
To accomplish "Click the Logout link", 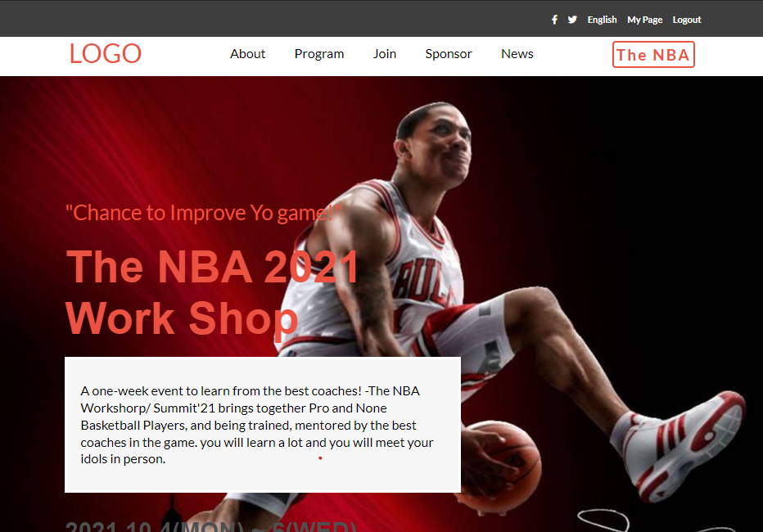I will pyautogui.click(x=687, y=20).
